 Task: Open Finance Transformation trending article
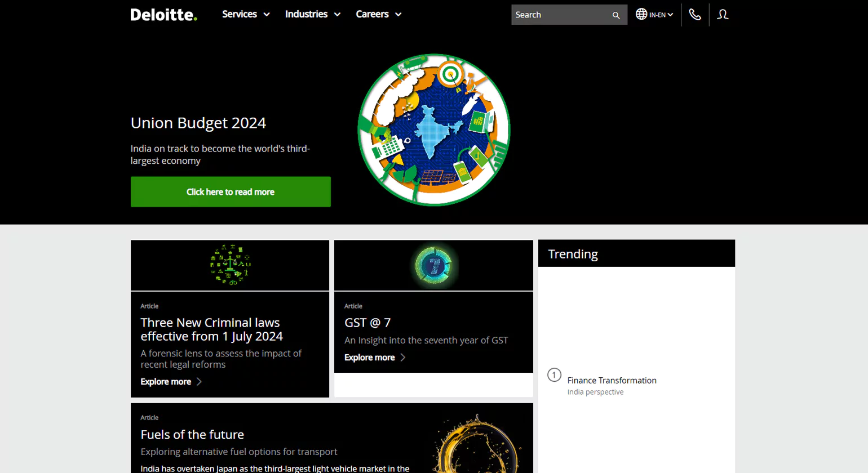tap(612, 380)
